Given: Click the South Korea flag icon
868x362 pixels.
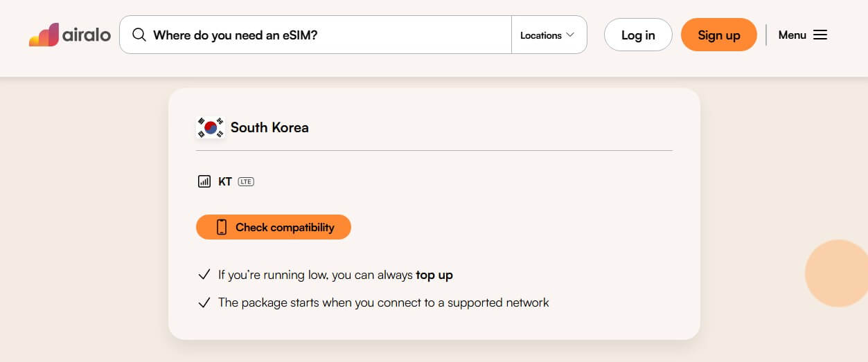Looking at the screenshot, I should (211, 127).
